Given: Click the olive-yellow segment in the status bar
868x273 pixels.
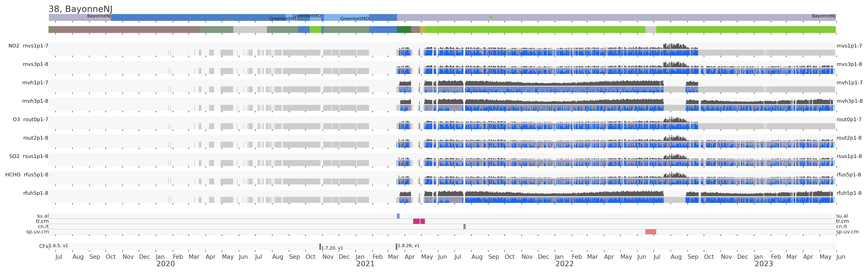Looking at the screenshot, I should pyautogui.click(x=422, y=30).
